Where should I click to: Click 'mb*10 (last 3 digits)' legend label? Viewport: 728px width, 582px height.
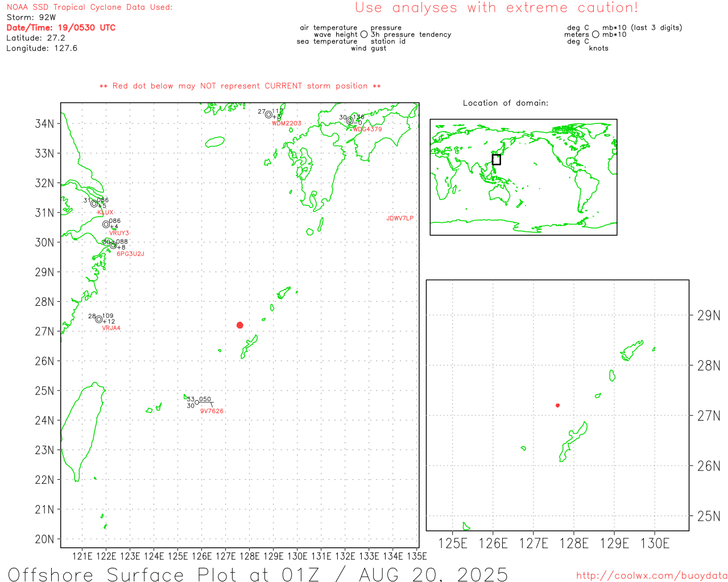coord(642,28)
